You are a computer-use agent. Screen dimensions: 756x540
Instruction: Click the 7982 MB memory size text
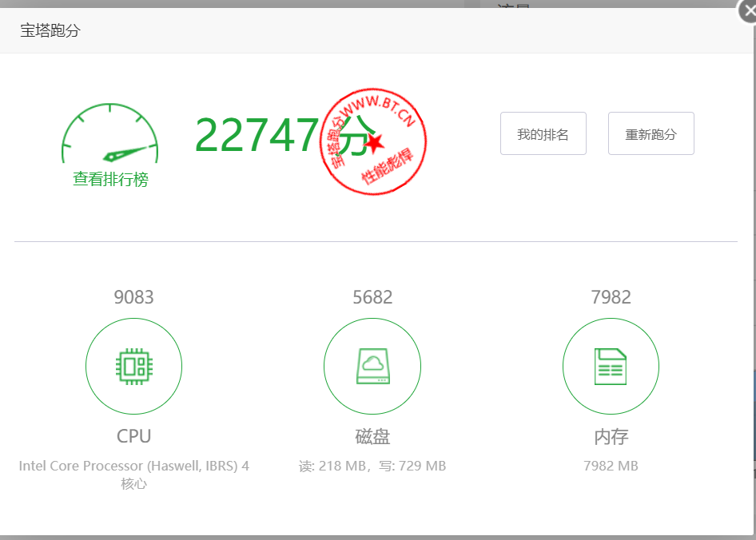[x=611, y=467]
